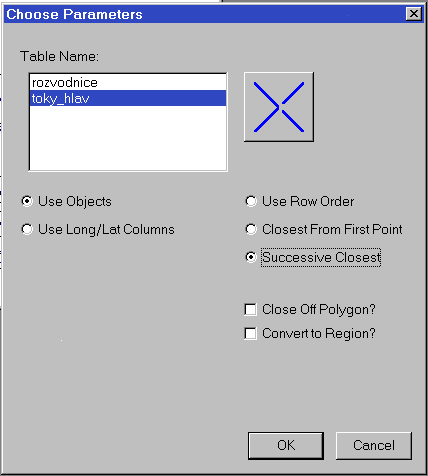Click the 'Use Long/Lat Columns' label text
Image resolution: width=428 pixels, height=476 pixels.
coord(106,230)
